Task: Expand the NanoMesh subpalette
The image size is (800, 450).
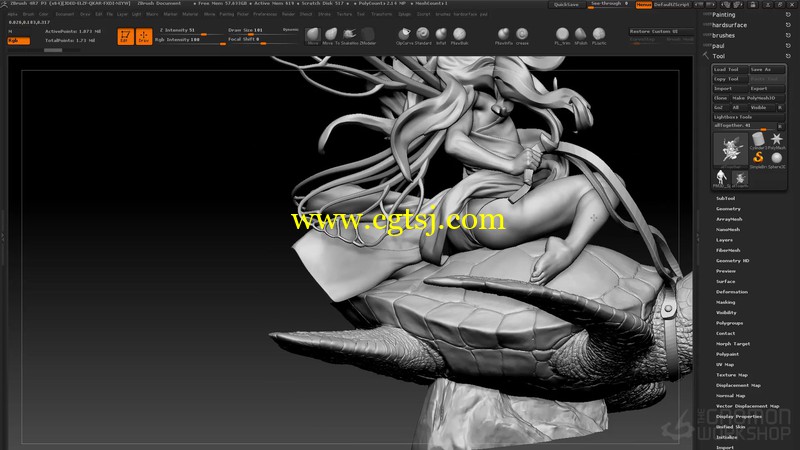Action: (x=728, y=230)
